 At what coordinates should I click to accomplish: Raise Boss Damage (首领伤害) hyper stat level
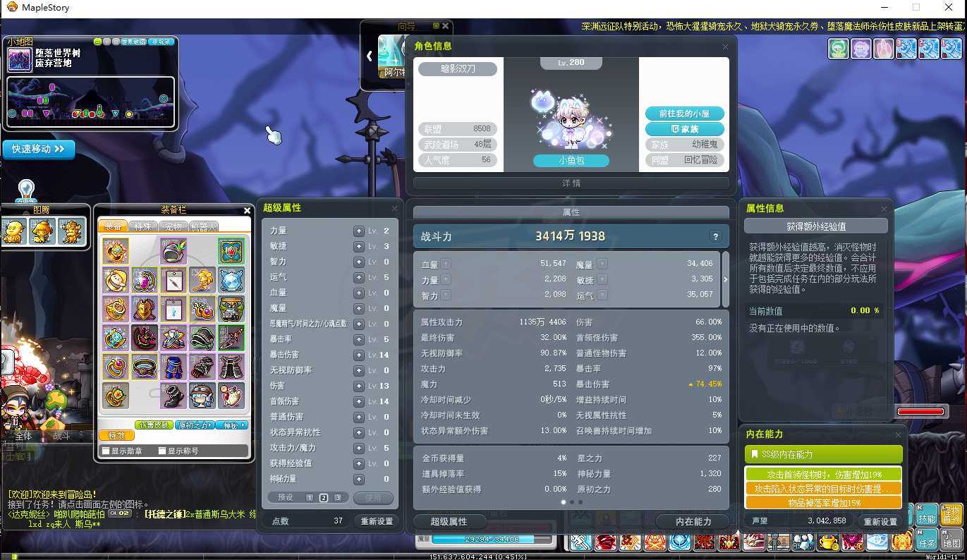(359, 401)
